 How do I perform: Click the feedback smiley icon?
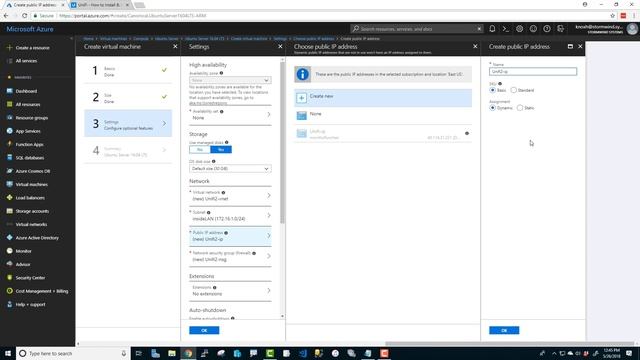(533, 29)
